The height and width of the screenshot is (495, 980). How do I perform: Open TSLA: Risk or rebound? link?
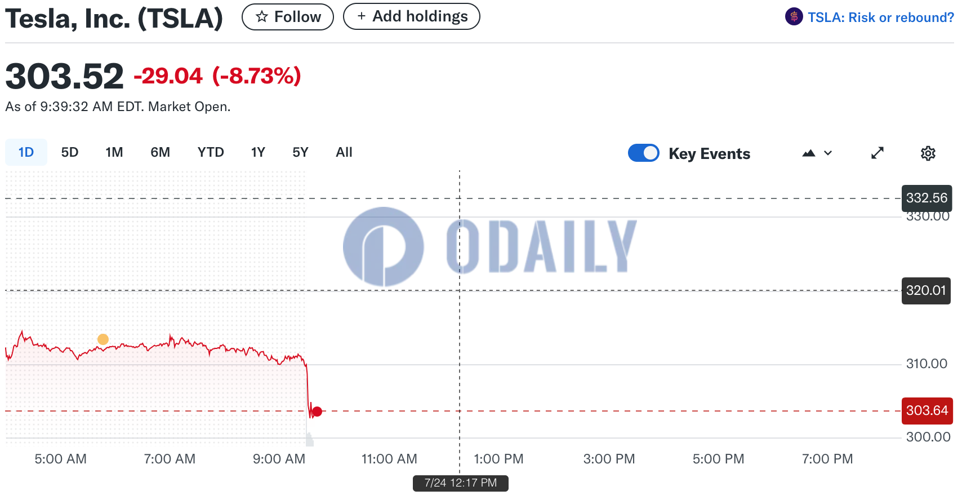[881, 17]
